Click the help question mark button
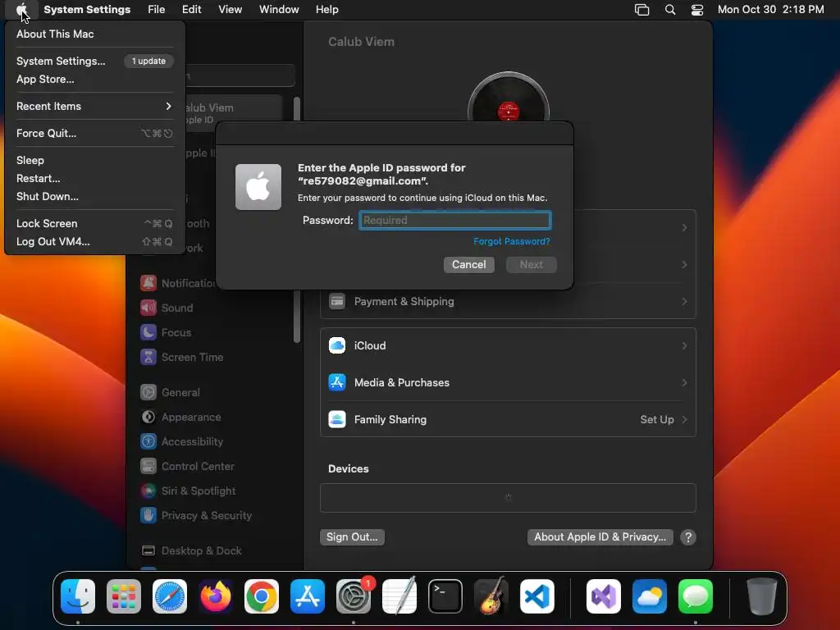The height and width of the screenshot is (630, 840). (x=688, y=537)
